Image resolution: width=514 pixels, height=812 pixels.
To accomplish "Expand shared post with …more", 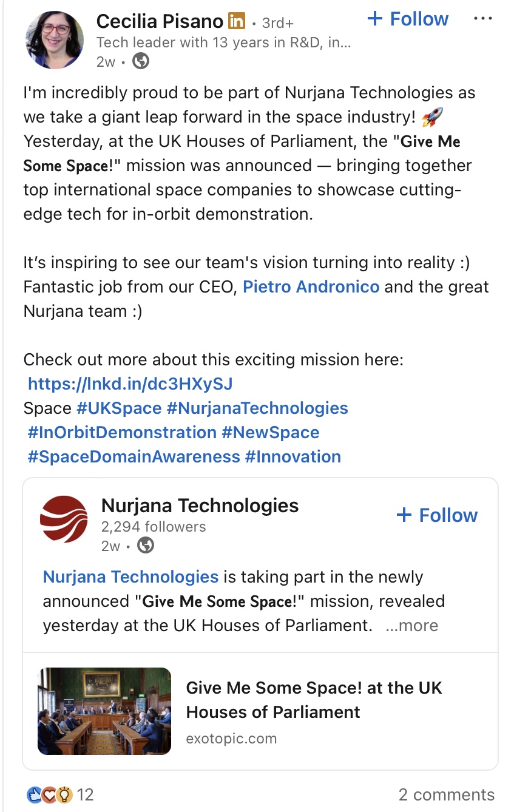I will pyautogui.click(x=411, y=626).
